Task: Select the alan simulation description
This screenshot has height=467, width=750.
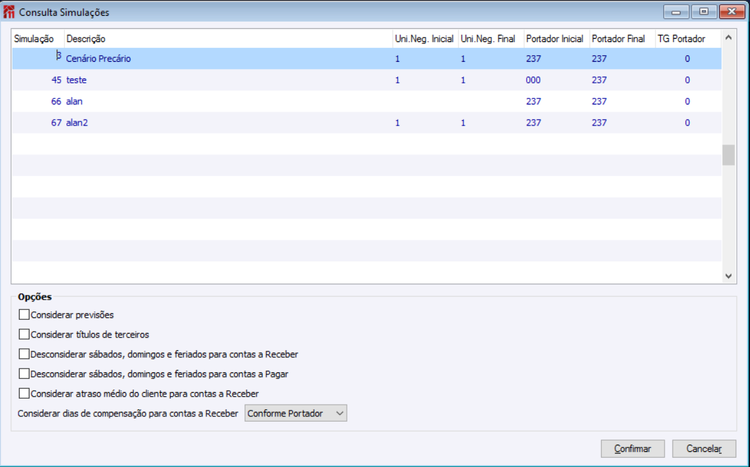Action: point(74,101)
